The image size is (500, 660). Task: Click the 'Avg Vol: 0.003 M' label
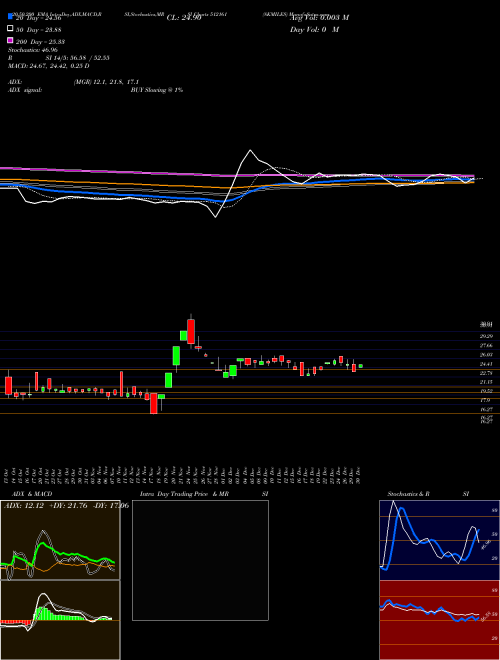[320, 18]
